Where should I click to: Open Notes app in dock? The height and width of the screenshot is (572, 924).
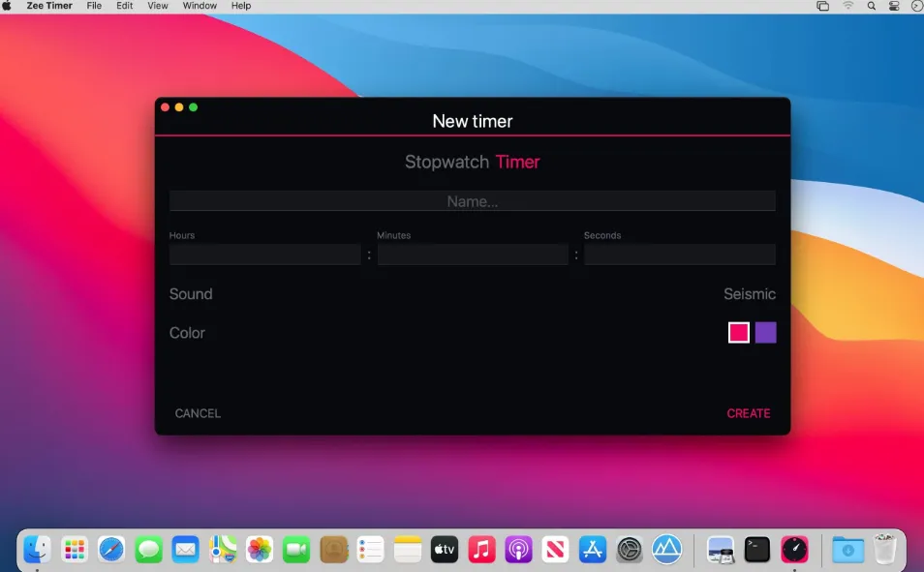(x=408, y=549)
